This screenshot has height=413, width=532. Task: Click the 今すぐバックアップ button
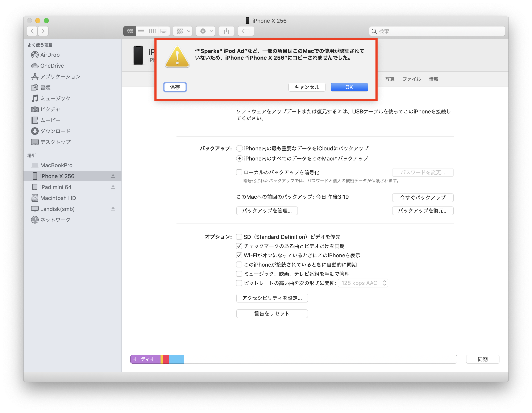(423, 197)
